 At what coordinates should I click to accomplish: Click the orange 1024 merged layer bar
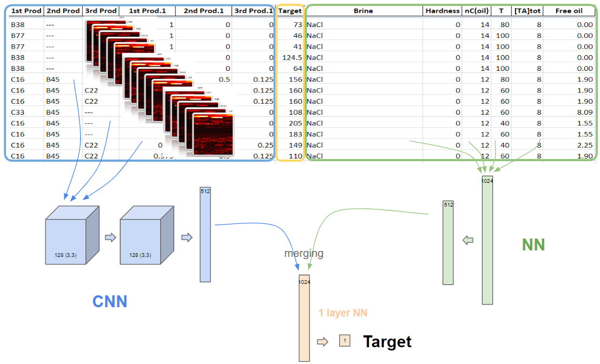304,318
